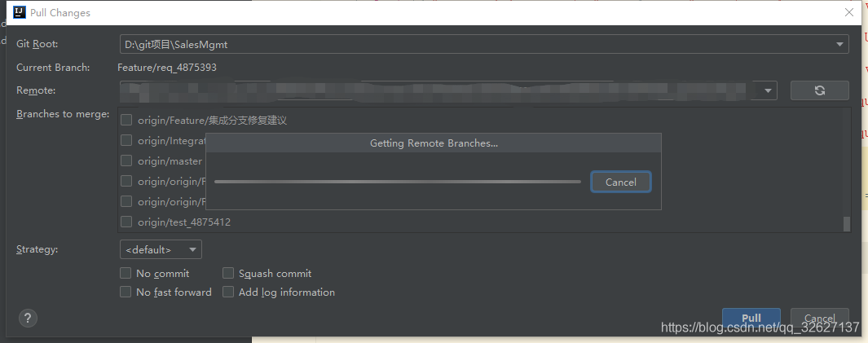Click the Pull button
The height and width of the screenshot is (343, 868).
pos(751,318)
